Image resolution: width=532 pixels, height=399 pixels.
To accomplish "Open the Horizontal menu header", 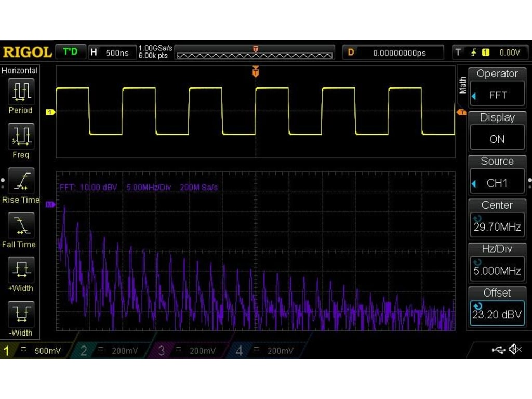I will (20, 70).
